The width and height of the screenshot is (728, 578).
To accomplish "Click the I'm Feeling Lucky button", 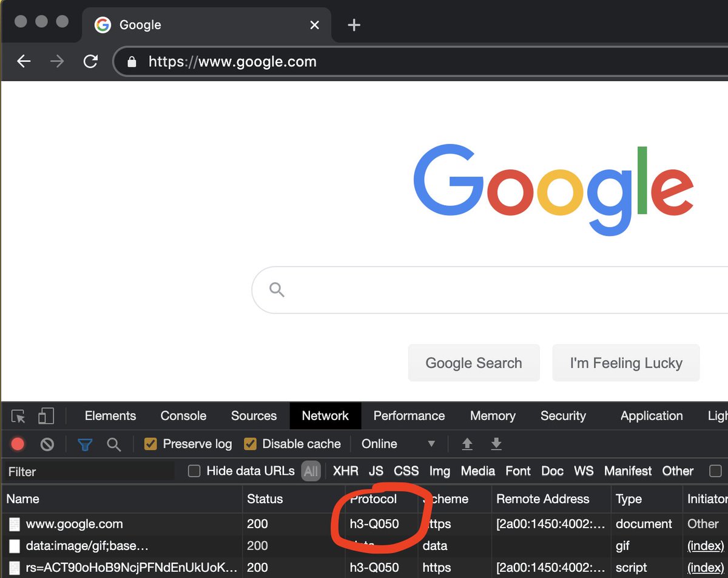I will 626,363.
